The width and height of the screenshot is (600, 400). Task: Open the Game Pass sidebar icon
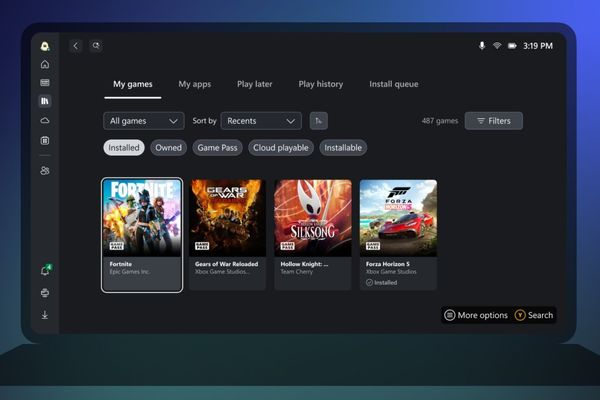45,83
